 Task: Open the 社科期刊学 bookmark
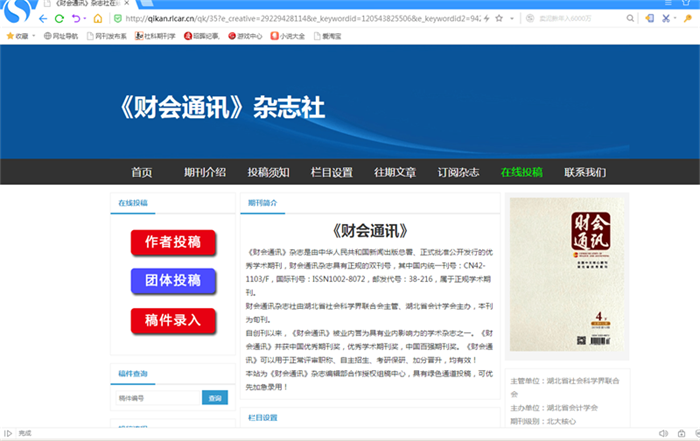(x=155, y=36)
